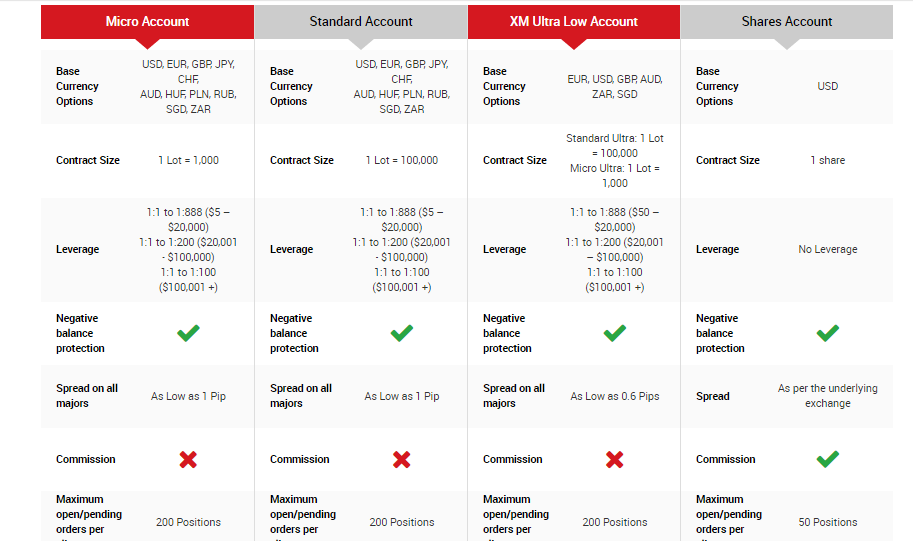Select the XM Ultra Low Account header

(x=574, y=22)
